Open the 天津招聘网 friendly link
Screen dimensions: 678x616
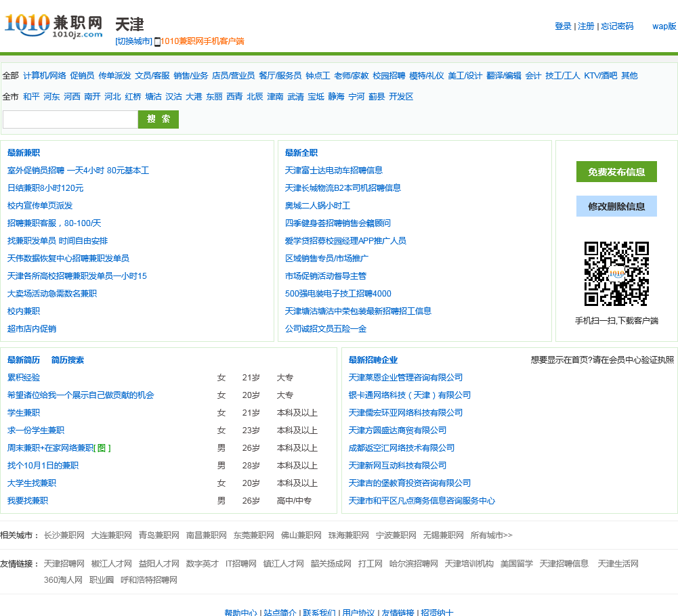point(64,564)
